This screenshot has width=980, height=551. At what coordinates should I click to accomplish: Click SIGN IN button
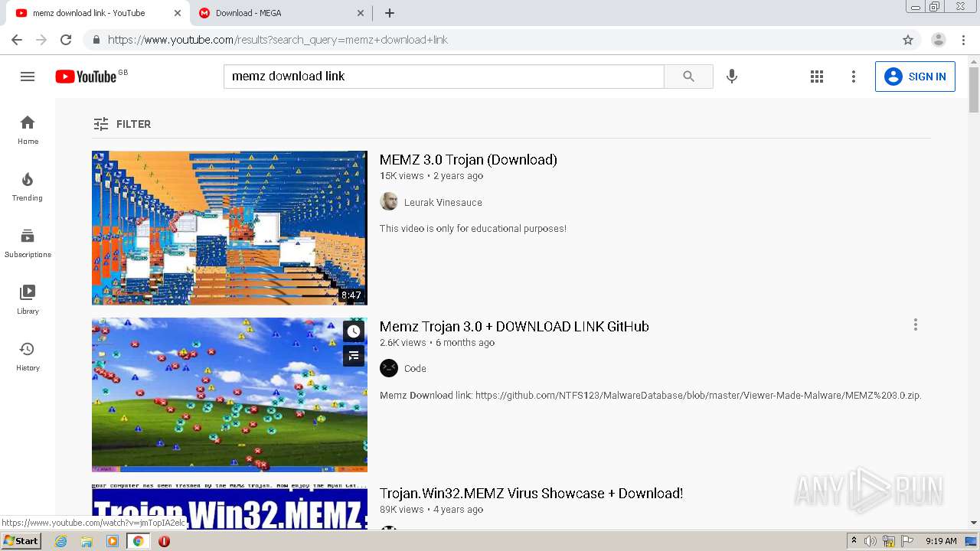click(x=915, y=77)
